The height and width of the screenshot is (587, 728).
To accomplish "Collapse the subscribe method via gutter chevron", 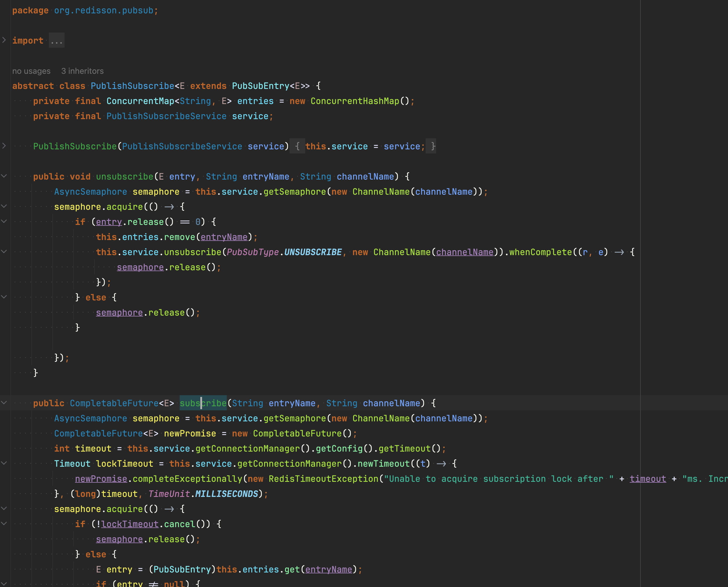I will (x=4, y=403).
